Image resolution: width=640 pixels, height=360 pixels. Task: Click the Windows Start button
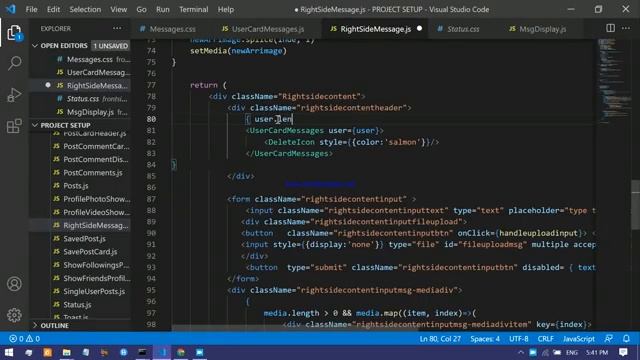(x=9, y=352)
